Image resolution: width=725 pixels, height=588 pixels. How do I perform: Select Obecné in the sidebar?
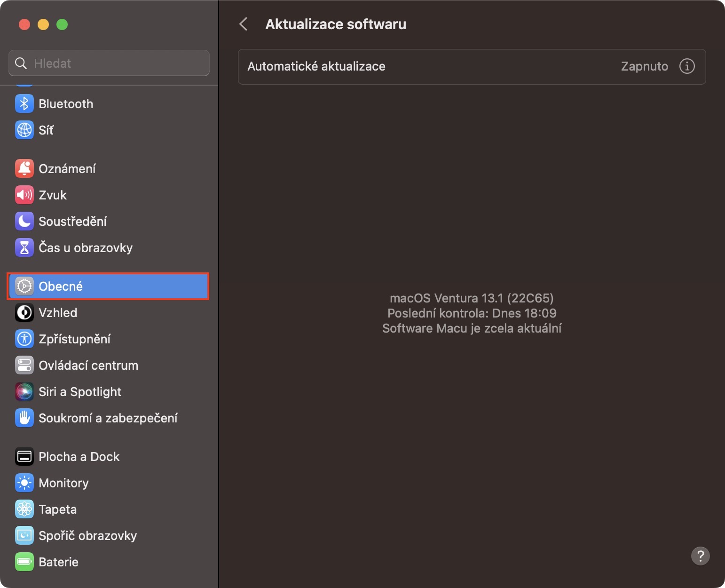[108, 286]
